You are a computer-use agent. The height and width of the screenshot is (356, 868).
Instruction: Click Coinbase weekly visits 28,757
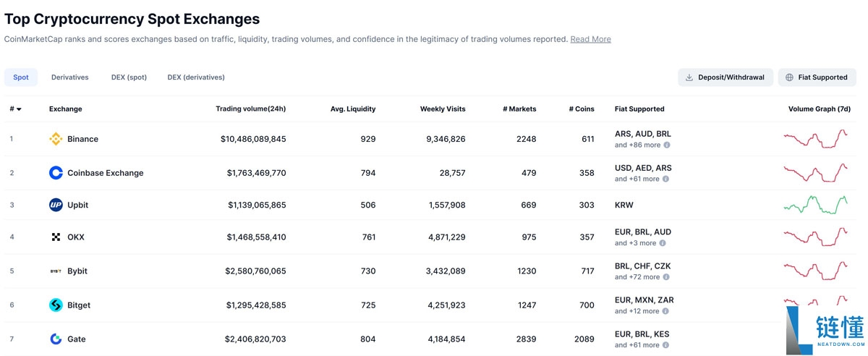coord(451,173)
